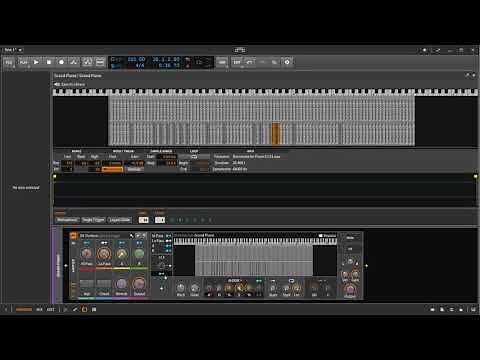Viewport: 480px width, 360px height.
Task: Select the orange highlighted sample zone
Action: point(276,134)
